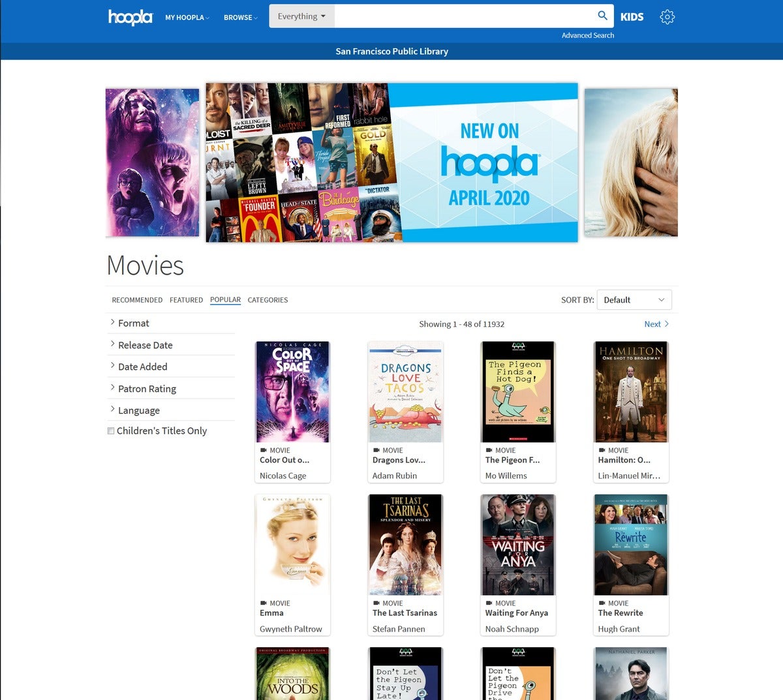The image size is (783, 700).
Task: Open Stefan Pannen link
Action: 398,629
